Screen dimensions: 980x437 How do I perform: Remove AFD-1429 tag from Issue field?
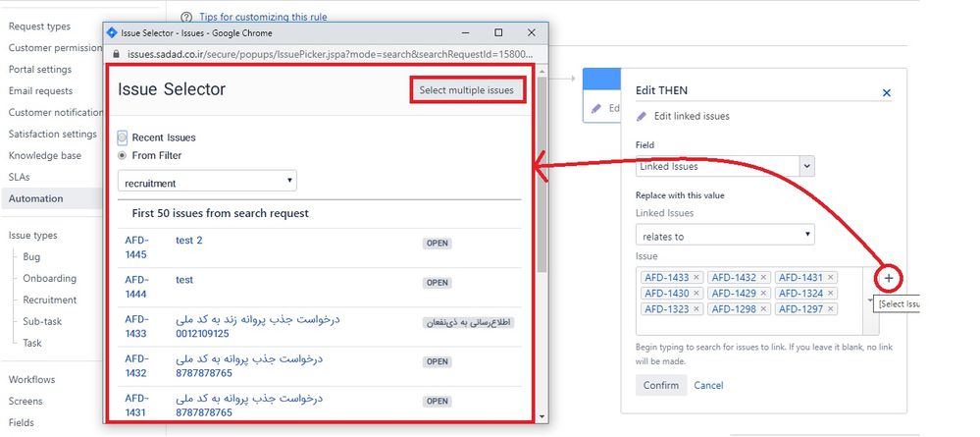[763, 293]
